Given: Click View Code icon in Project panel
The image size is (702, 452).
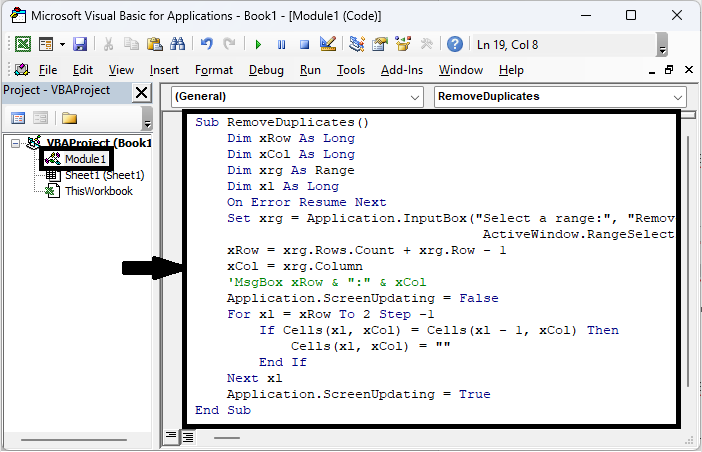Looking at the screenshot, I should 17,118.
